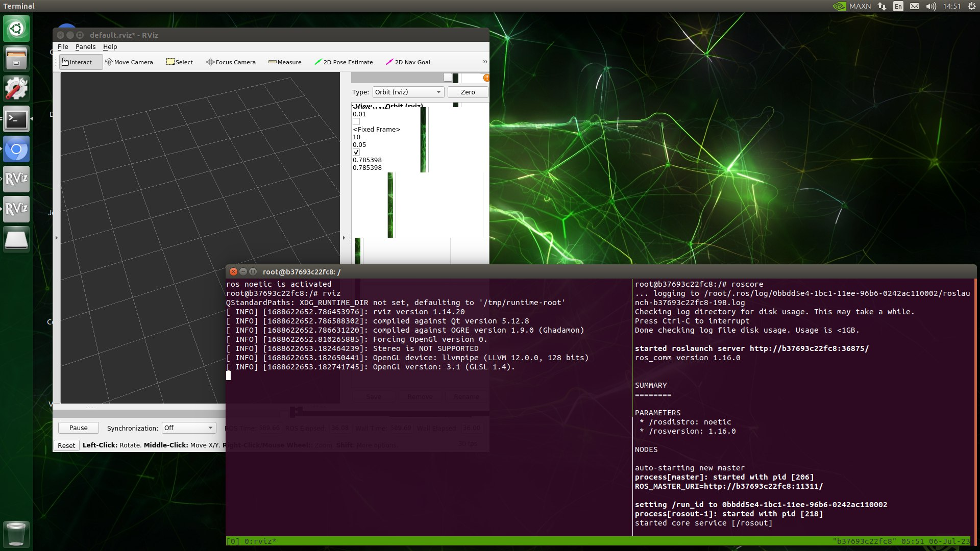Click the roscore command line in right pane
980x551 pixels.
coord(699,284)
